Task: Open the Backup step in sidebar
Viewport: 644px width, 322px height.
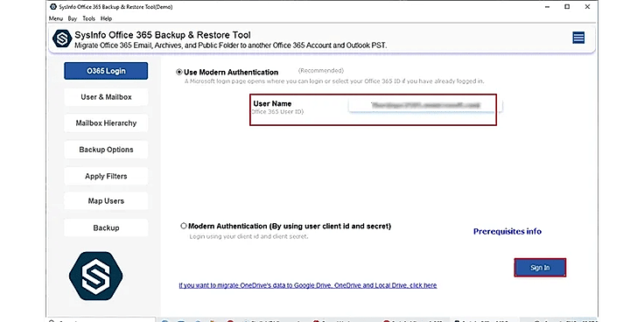Action: click(x=106, y=228)
